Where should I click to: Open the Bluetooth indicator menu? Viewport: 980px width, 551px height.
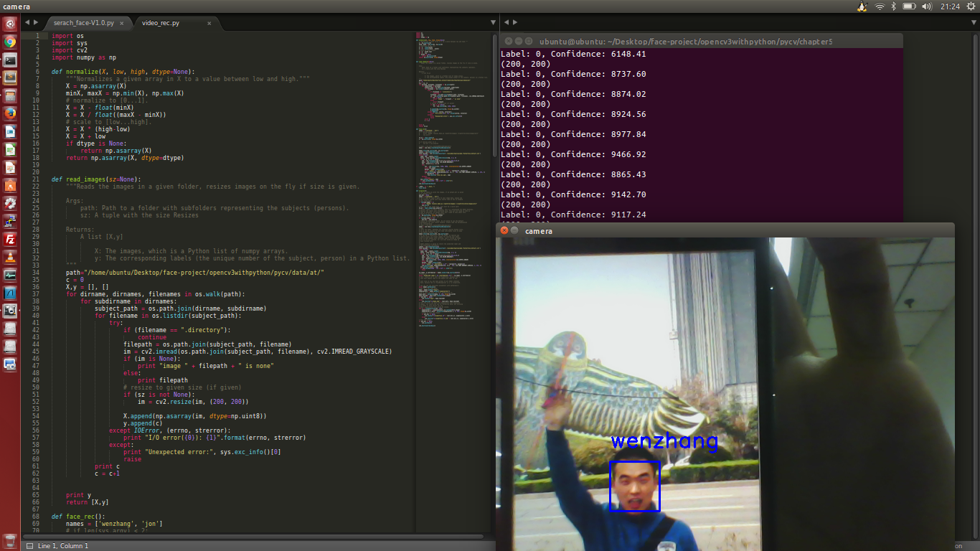point(894,6)
